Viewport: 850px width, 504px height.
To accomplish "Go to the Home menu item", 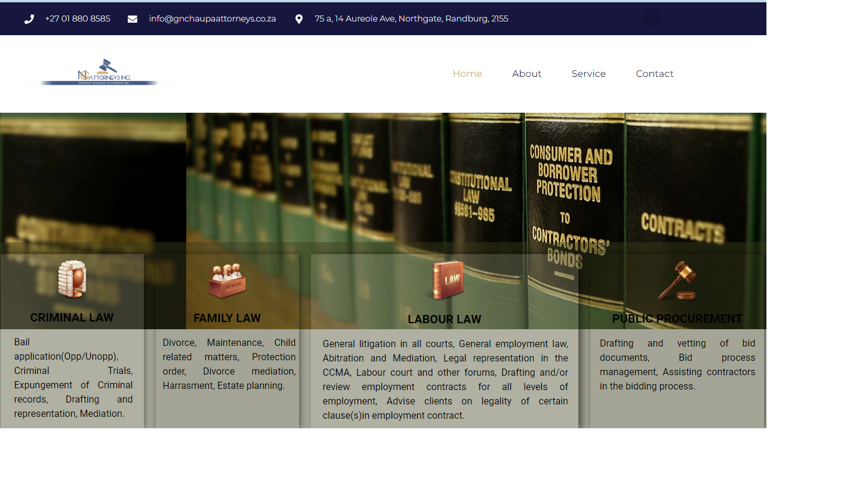I will coord(467,74).
